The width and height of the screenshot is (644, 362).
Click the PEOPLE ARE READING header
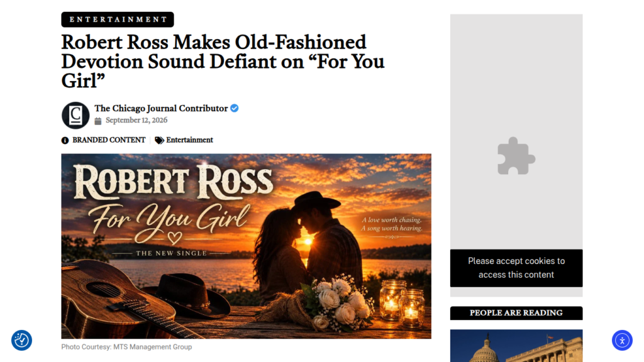tap(516, 313)
